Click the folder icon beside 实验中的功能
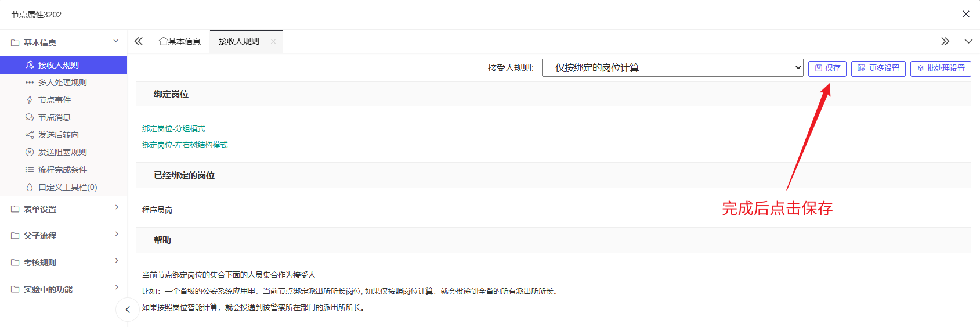Screen dimensions: 980x327 coord(15,289)
